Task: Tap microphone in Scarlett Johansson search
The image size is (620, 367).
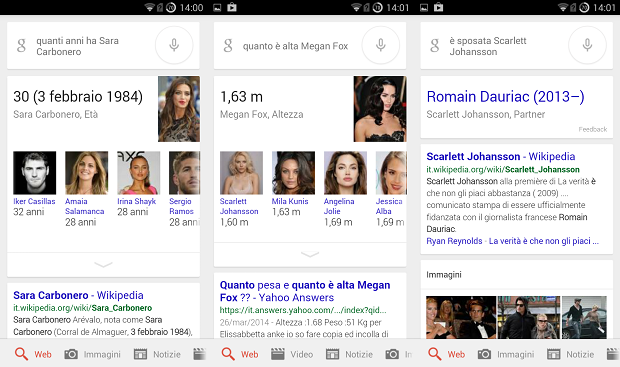Action: pos(587,45)
